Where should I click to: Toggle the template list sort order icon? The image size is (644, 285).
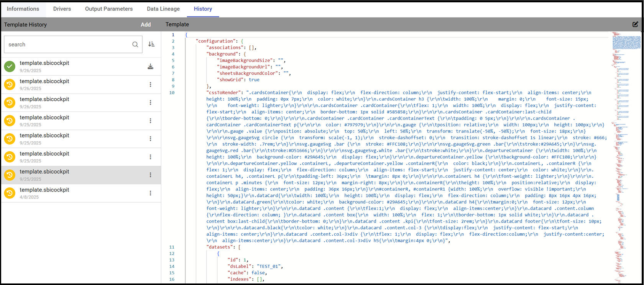(151, 44)
